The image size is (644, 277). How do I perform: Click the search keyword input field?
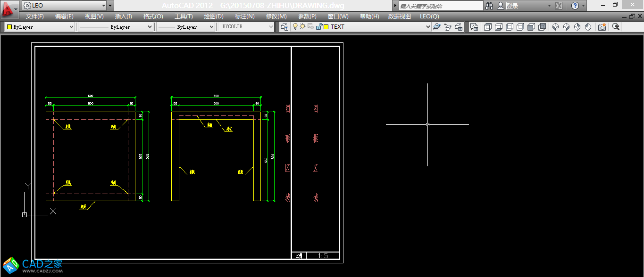click(440, 6)
